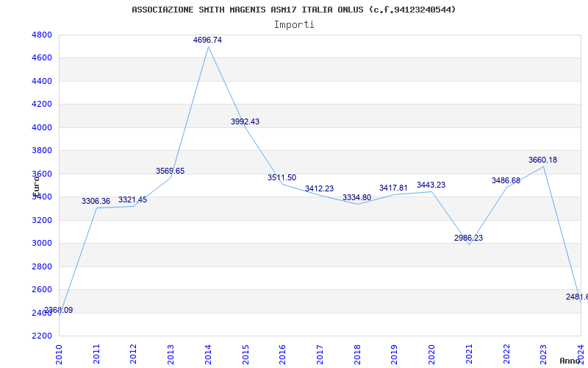
Task: Click the Importi subtitle
Action: coord(294,25)
